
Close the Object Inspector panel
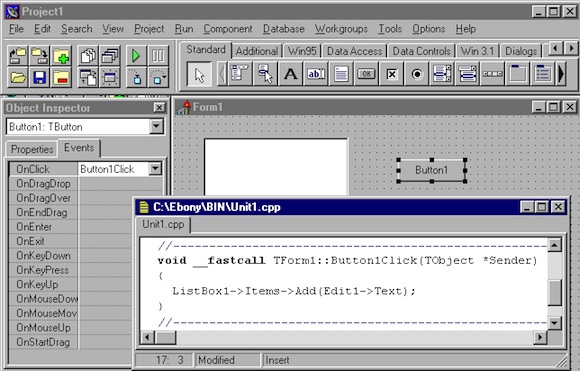(x=159, y=108)
